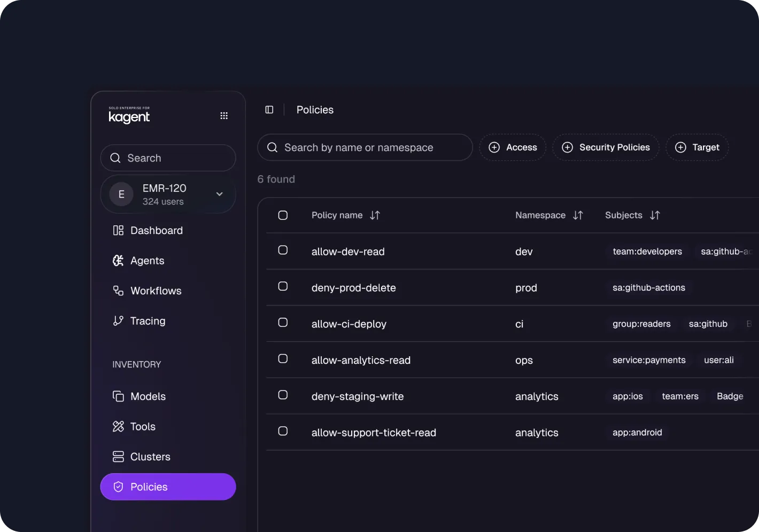Toggle the select-all header checkbox
Screen dimensions: 759x532
click(x=283, y=215)
